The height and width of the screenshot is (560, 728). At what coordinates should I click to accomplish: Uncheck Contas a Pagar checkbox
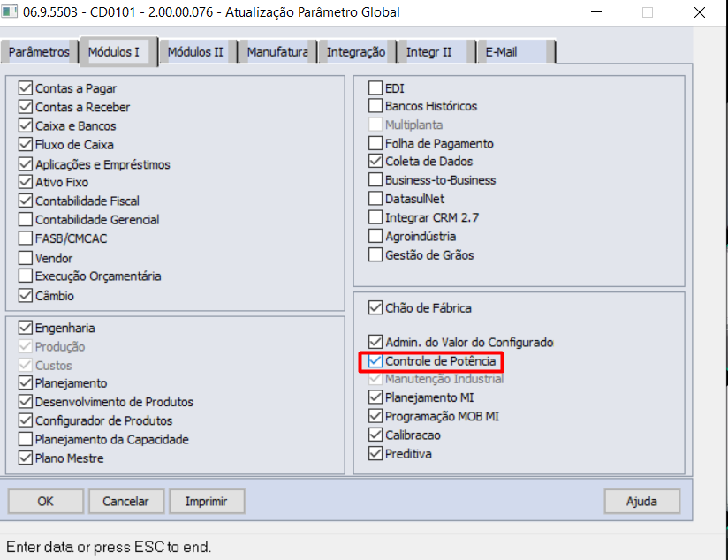[x=26, y=87]
